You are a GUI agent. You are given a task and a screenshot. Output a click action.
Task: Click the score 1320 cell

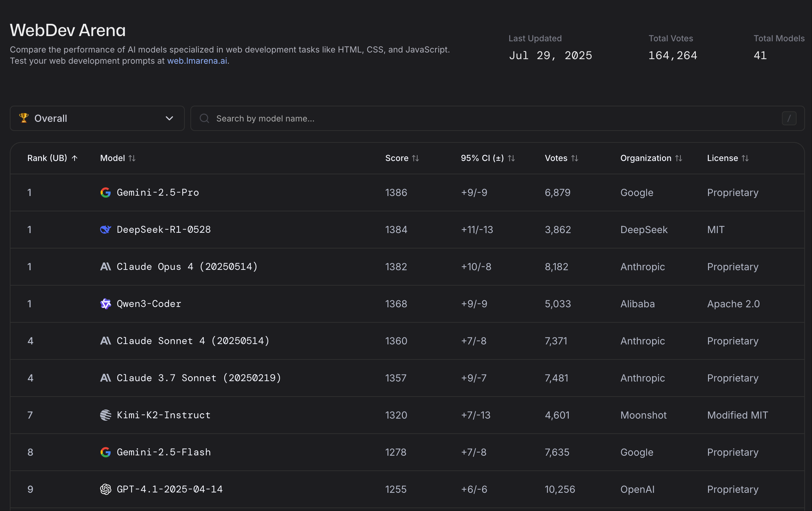coord(396,415)
